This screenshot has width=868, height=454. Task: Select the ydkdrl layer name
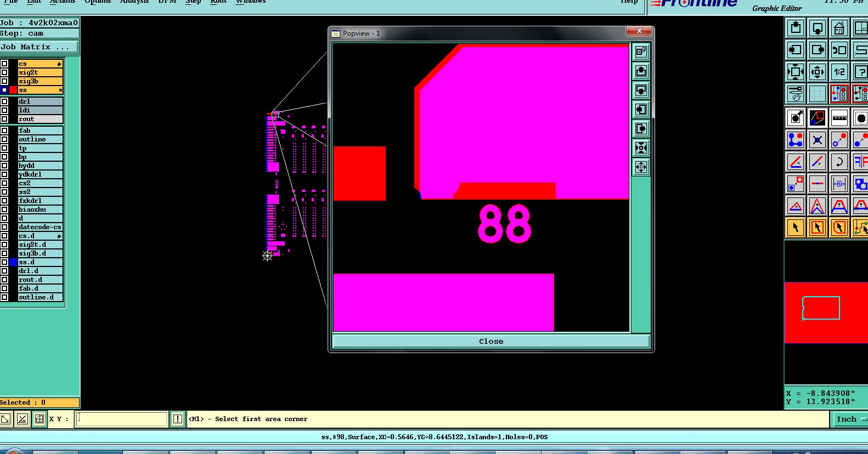(x=40, y=174)
